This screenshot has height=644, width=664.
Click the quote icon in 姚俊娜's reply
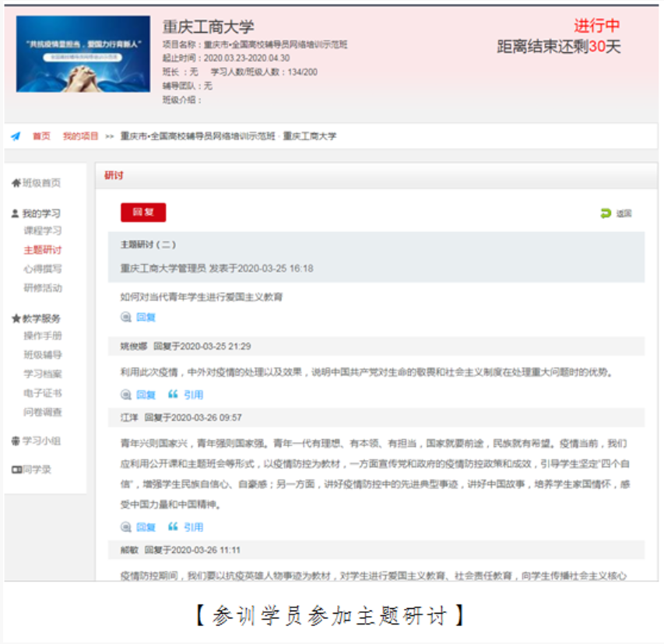[173, 395]
